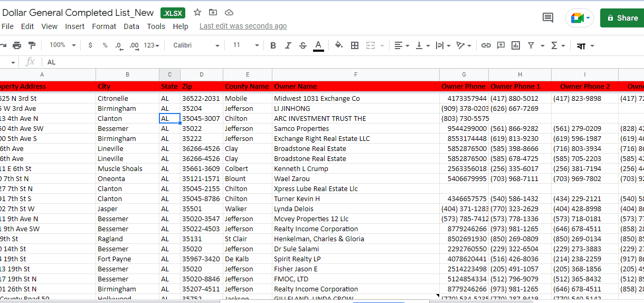Image resolution: width=644 pixels, height=303 pixels.
Task: Open the File menu
Action: point(8,26)
